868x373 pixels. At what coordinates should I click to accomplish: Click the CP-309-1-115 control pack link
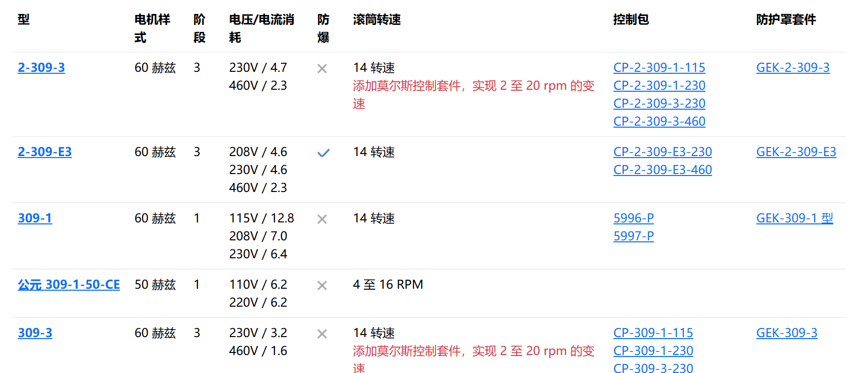[653, 333]
